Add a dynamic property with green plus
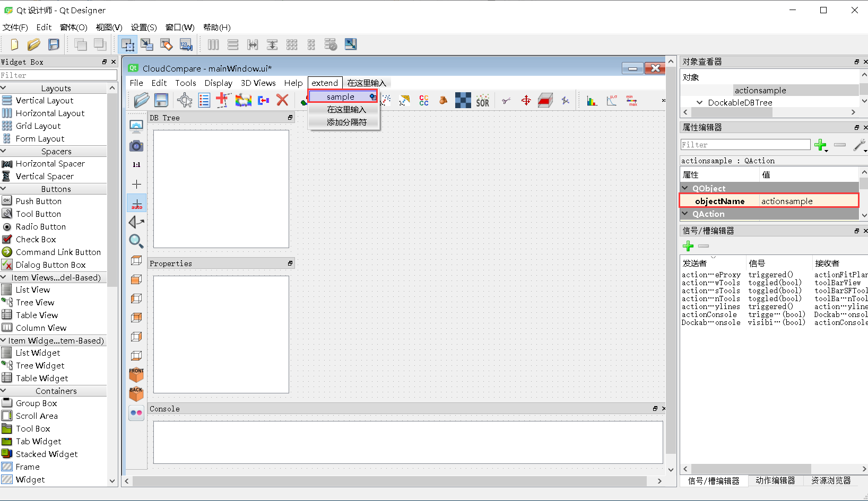Screen dimensions: 868x501 coord(821,145)
